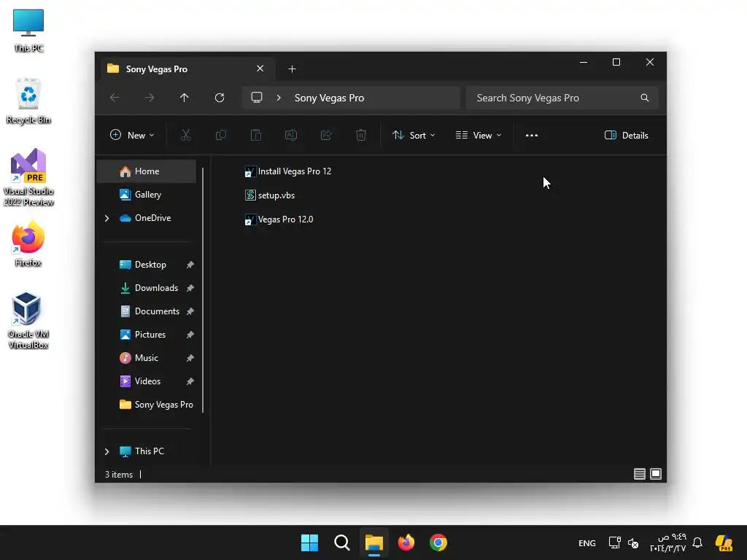Click the navigation pane scrollbar
Viewport: 747px width, 560px height.
coord(203,289)
